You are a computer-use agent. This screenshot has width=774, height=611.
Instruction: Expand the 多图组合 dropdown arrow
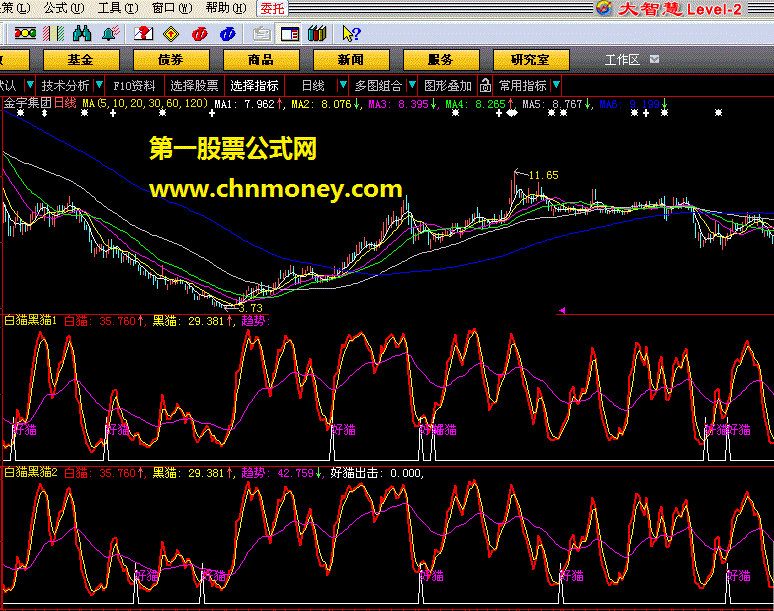[412, 85]
